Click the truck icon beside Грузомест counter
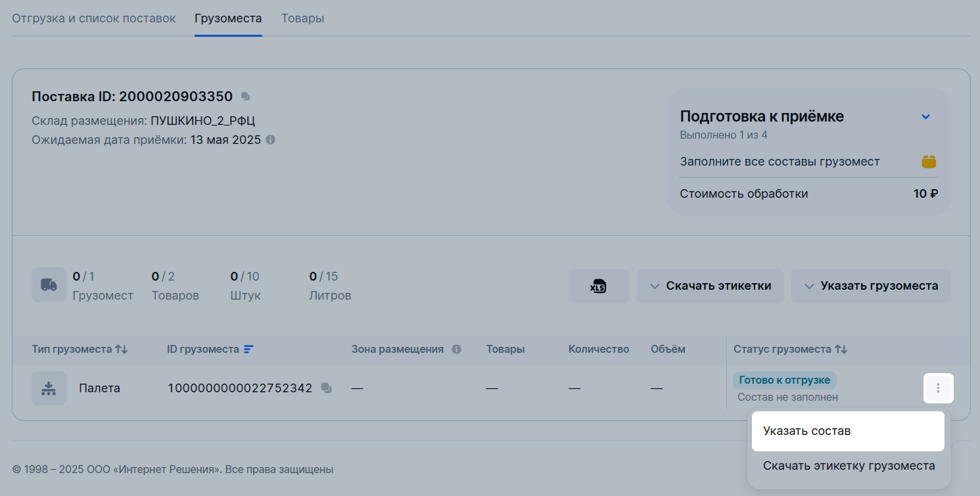This screenshot has width=980, height=496. 49,285
